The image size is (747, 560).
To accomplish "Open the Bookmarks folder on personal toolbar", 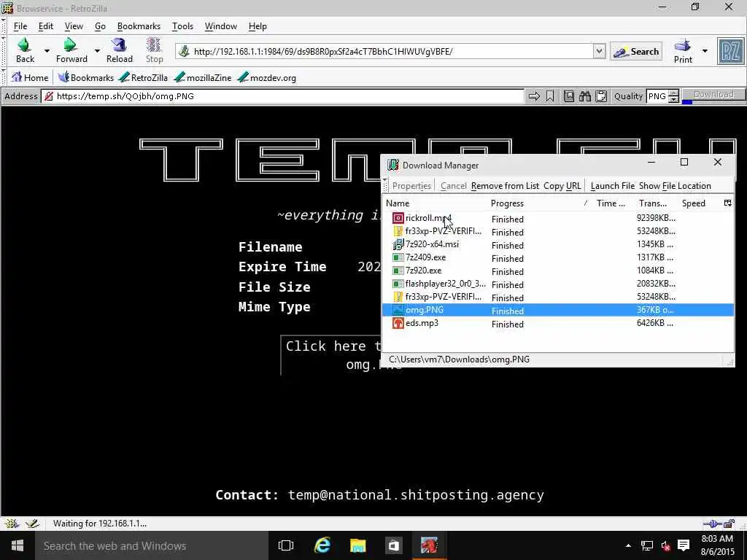I will [x=86, y=77].
